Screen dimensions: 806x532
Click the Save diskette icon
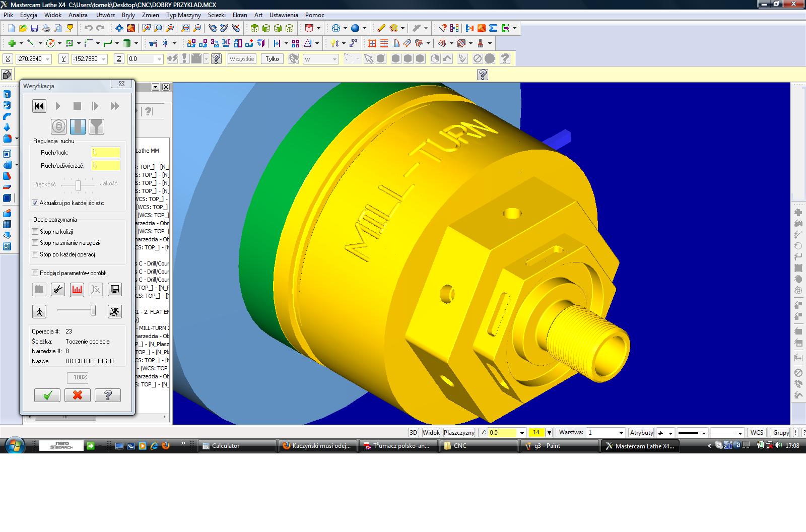tap(35, 29)
